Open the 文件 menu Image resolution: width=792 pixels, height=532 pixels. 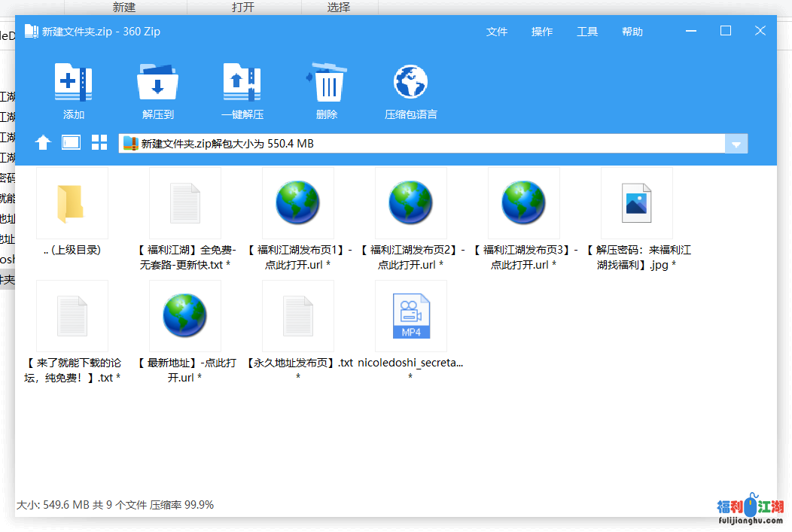(497, 32)
